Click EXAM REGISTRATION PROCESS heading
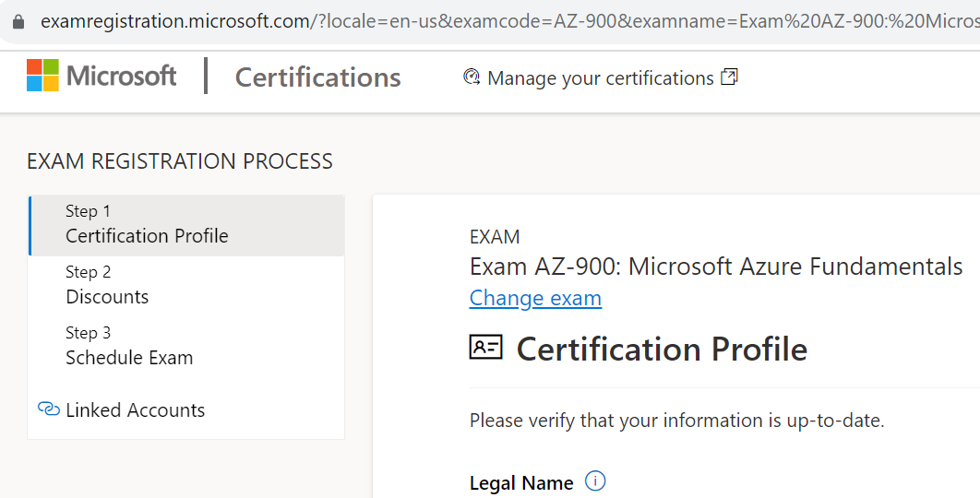980x498 pixels. point(180,161)
